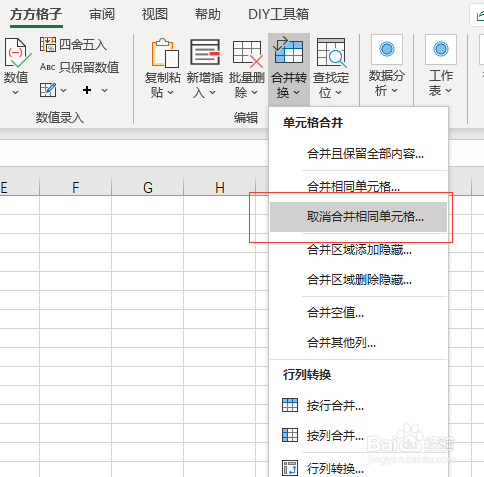
Task: Click the 行列转换 arrow icon
Action: click(x=290, y=468)
